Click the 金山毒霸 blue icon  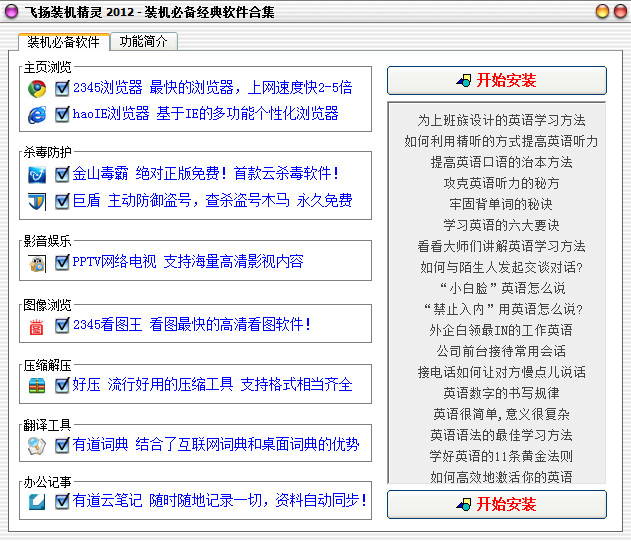point(37,175)
